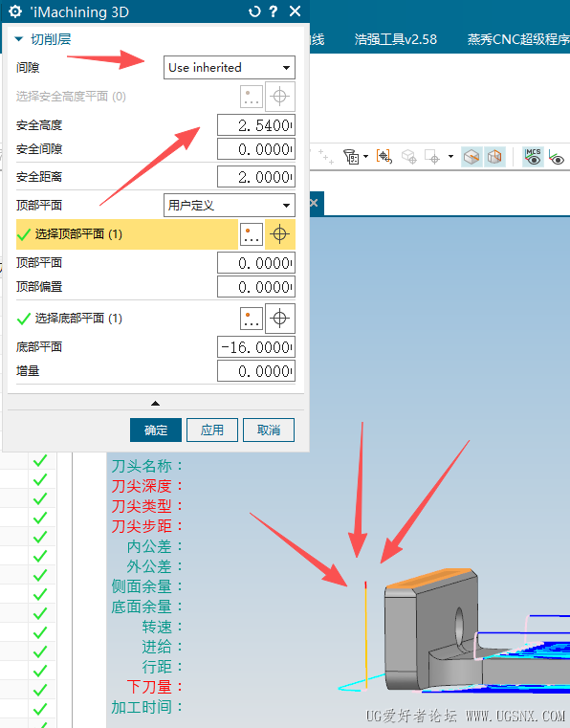Click the orange bracket crosshair selection icon
Viewport: 570px width, 728px height.
pos(384,157)
